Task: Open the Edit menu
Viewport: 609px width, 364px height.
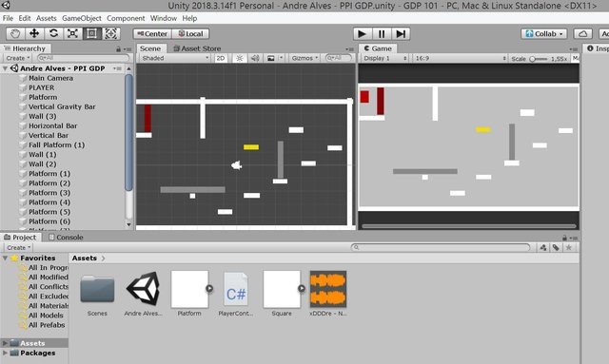Action: (25, 18)
